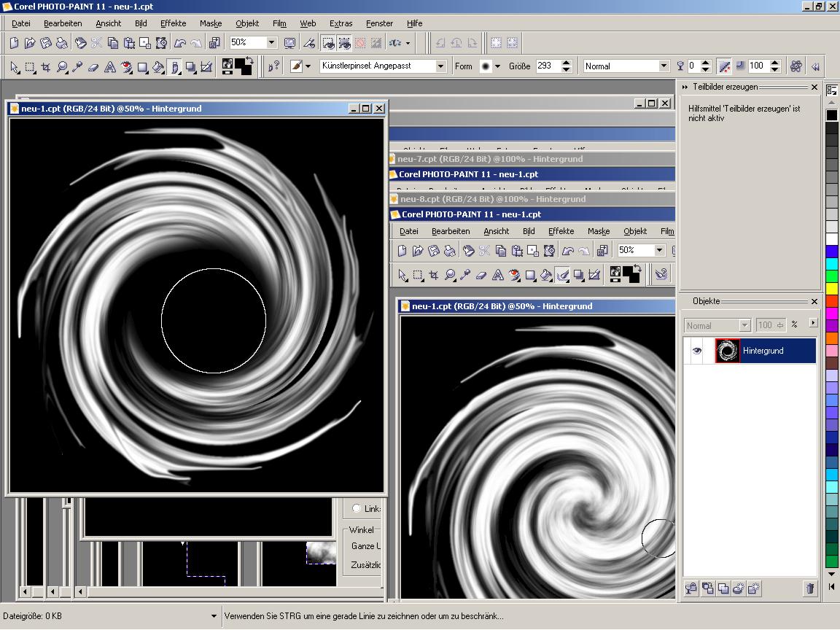The image size is (840, 630).
Task: Select the Red-eye removal tool
Action: tap(126, 67)
